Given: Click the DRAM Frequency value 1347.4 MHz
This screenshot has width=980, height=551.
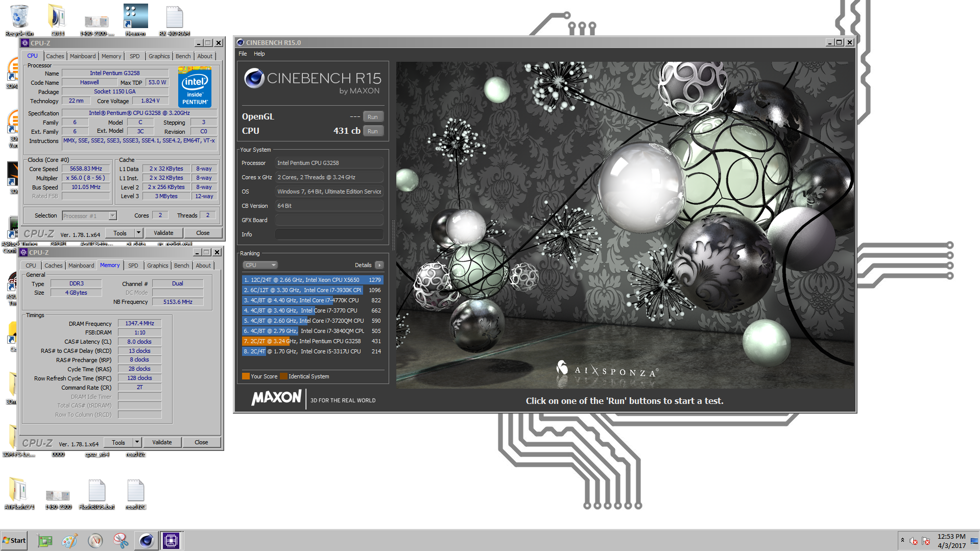Looking at the screenshot, I should 140,323.
